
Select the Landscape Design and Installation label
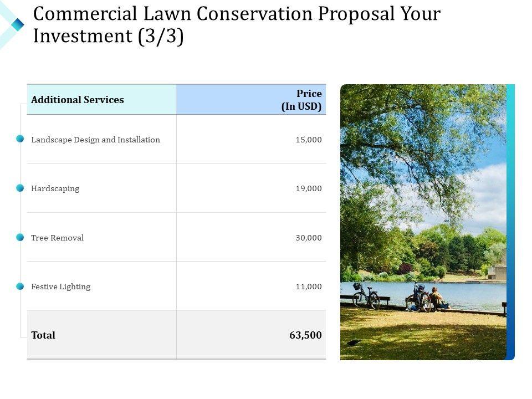coord(95,140)
